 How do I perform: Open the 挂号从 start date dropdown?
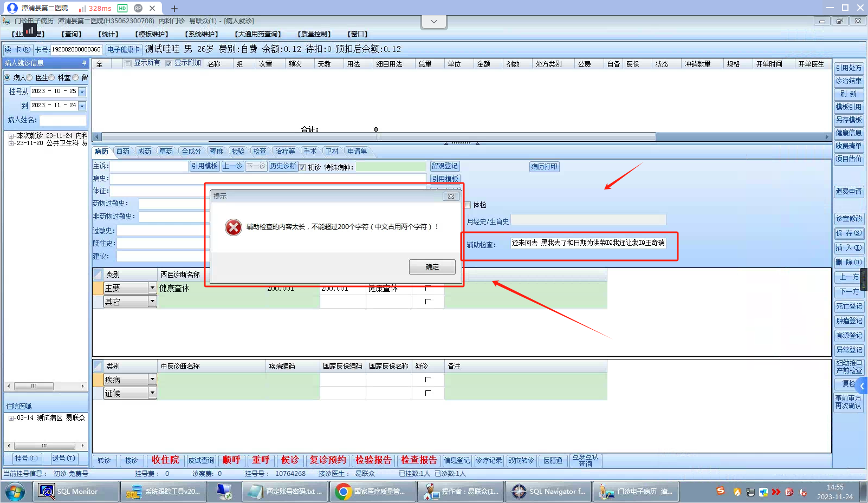pos(82,92)
